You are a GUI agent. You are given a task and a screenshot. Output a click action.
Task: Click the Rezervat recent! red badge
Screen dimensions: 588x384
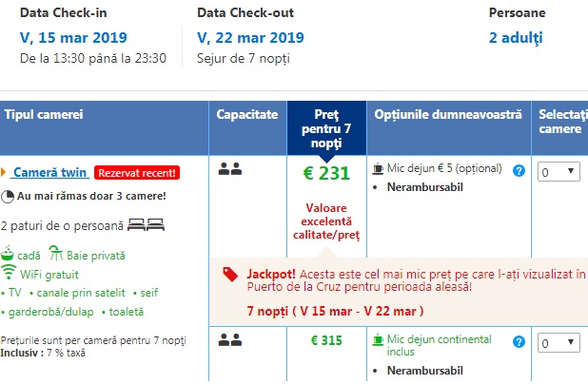[138, 173]
